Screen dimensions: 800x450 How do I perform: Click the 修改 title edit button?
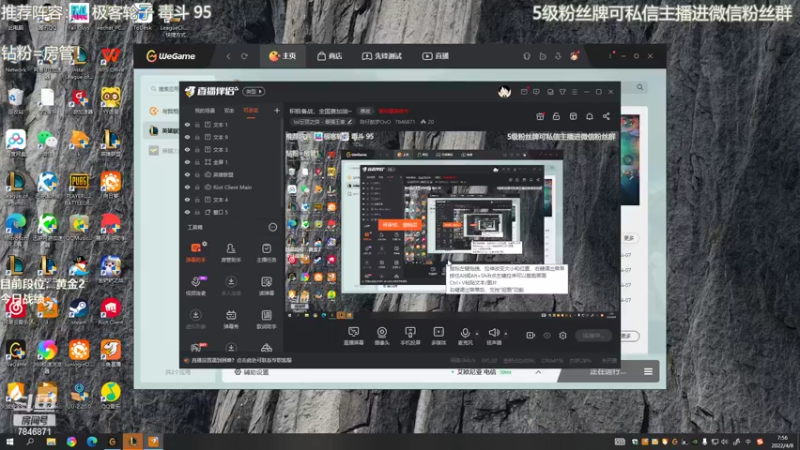(365, 111)
